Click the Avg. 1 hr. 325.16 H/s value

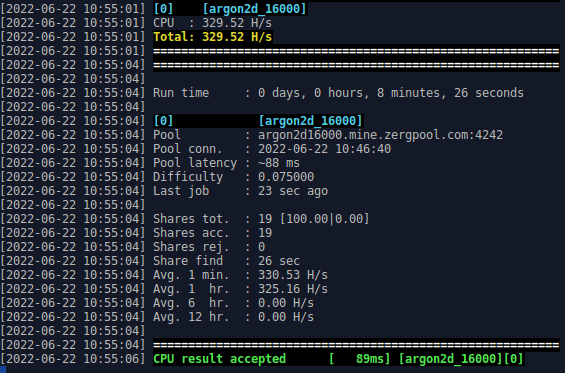[293, 289]
